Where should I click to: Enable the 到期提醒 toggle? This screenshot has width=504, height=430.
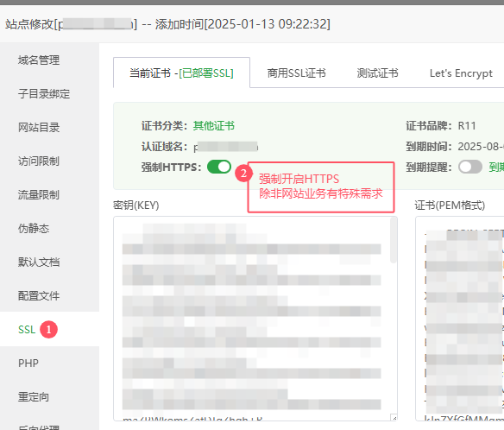(470, 167)
